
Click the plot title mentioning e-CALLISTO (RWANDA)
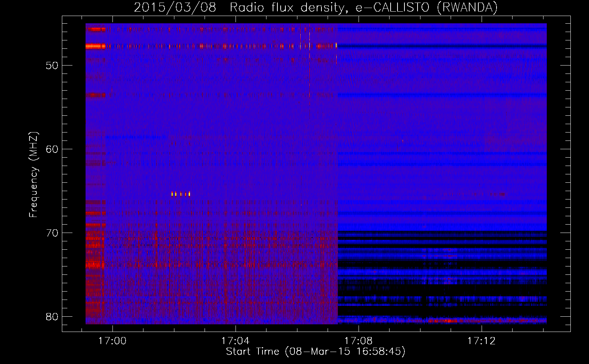click(x=316, y=7)
